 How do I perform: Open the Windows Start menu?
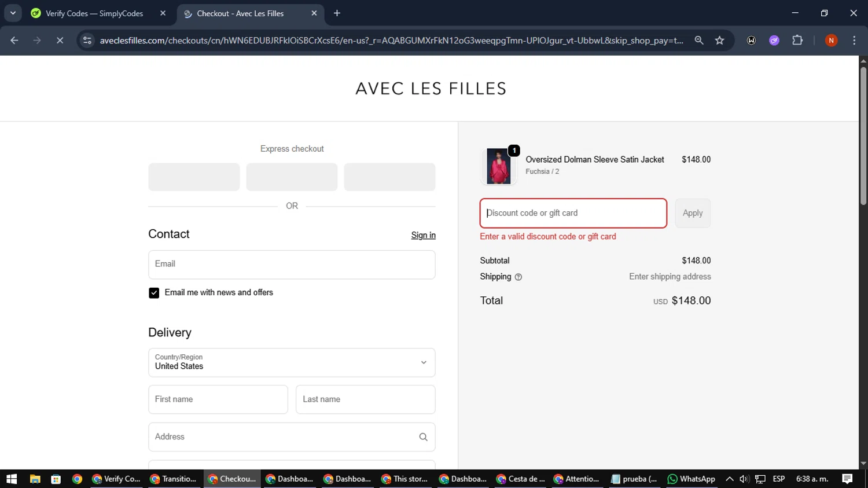click(12, 479)
